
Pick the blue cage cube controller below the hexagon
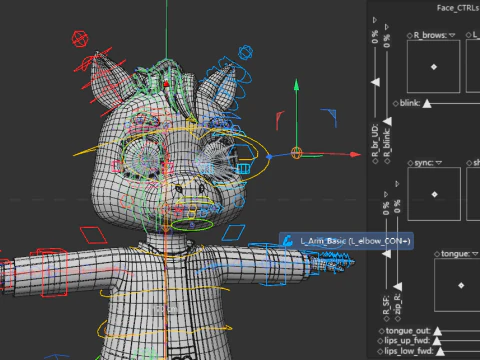pos(244,168)
